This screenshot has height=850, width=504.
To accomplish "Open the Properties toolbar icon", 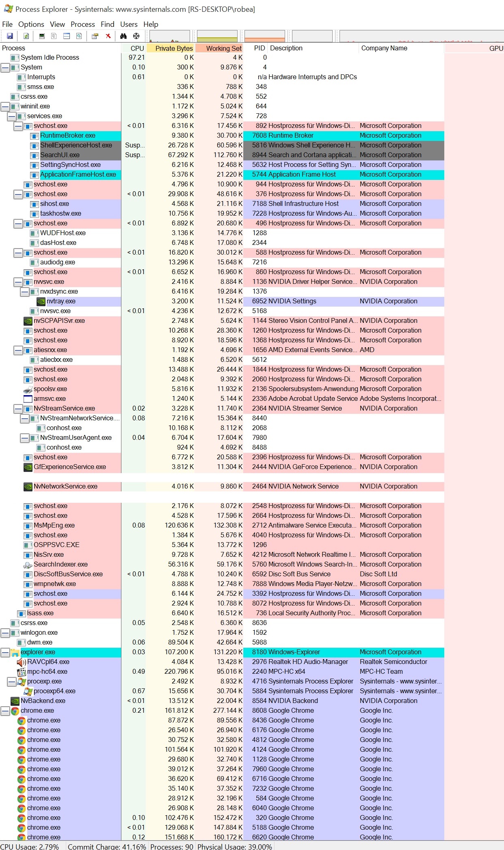I will (95, 36).
